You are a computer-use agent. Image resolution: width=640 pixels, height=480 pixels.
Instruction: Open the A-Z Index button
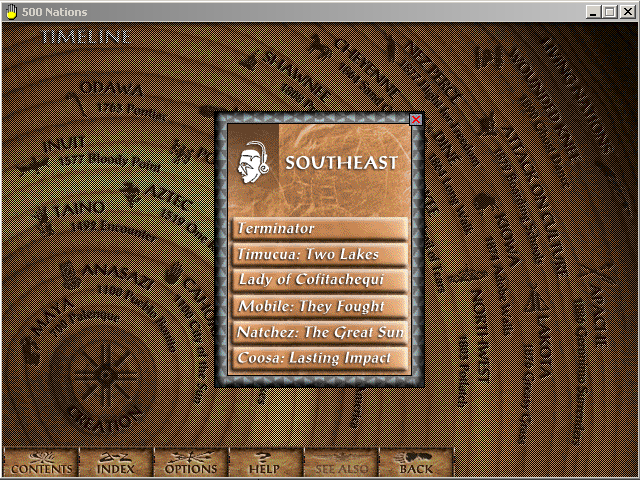pos(116,462)
